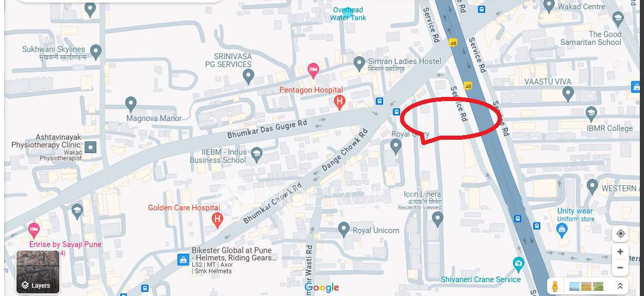Click the Royal Unicorn location pin

(344, 229)
